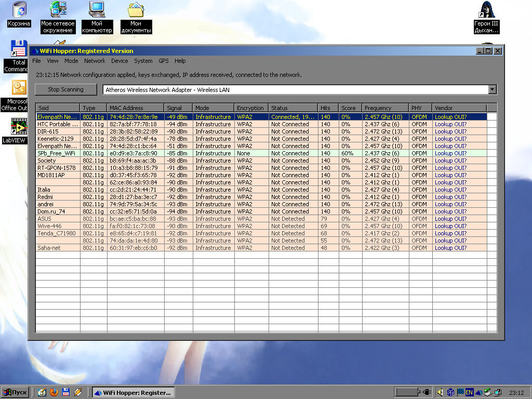
Task: Open the GPS menu
Action: (164, 61)
